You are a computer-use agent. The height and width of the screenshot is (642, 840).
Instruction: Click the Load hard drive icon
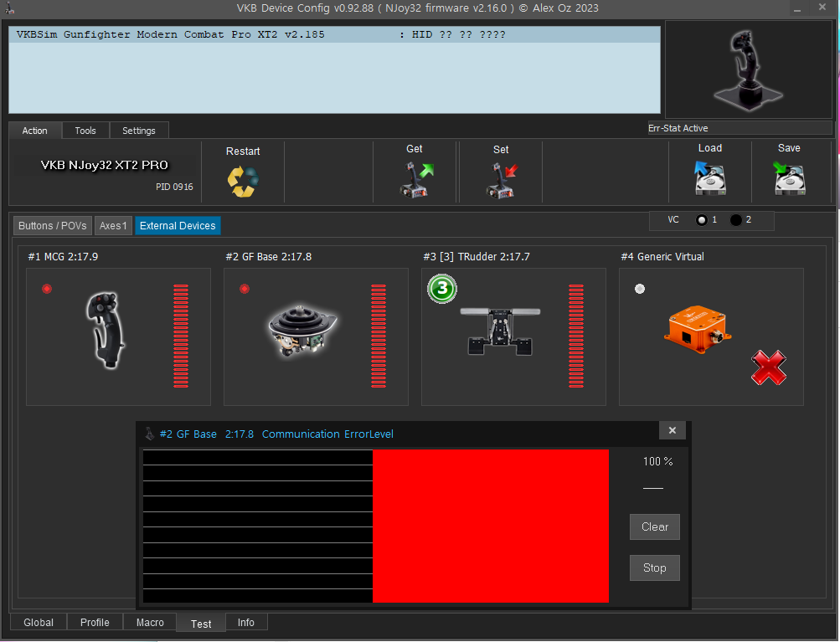pos(710,177)
